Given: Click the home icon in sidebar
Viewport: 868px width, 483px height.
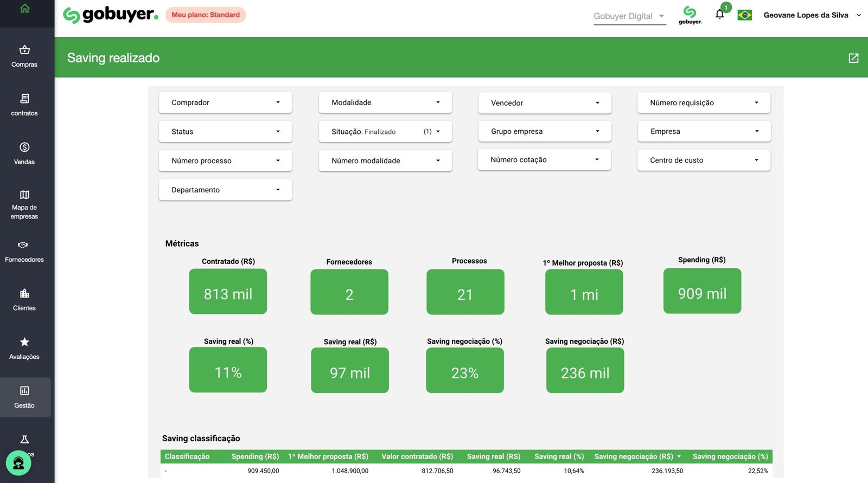Looking at the screenshot, I should pos(25,9).
